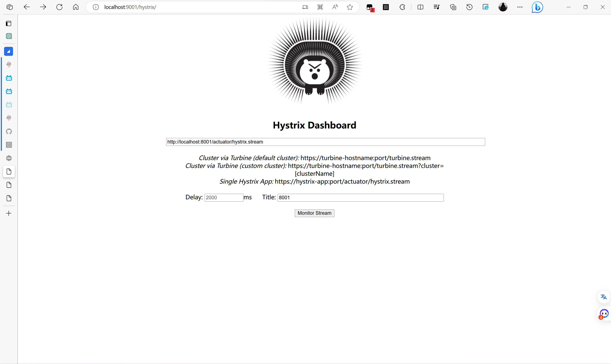Open Settings and more ellipsis menu
This screenshot has width=611, height=364.
520,7
